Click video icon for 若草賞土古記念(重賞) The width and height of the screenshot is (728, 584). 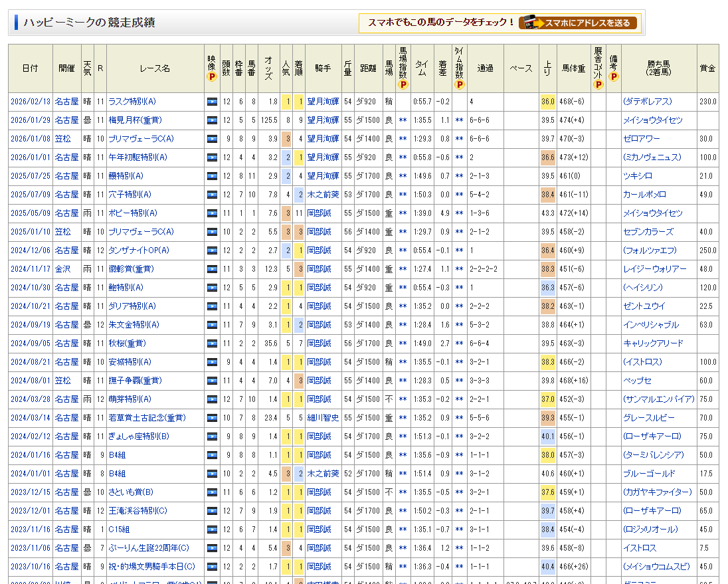click(x=212, y=418)
